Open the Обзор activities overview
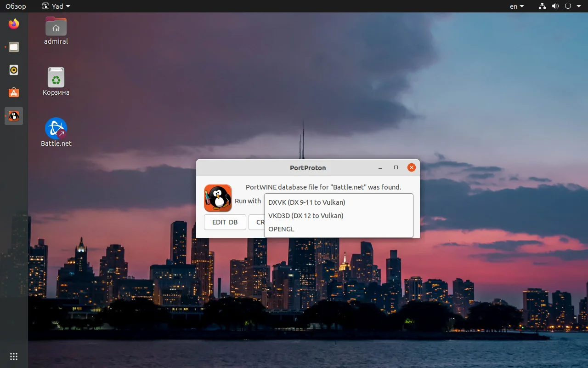Viewport: 588px width, 368px height. point(16,6)
